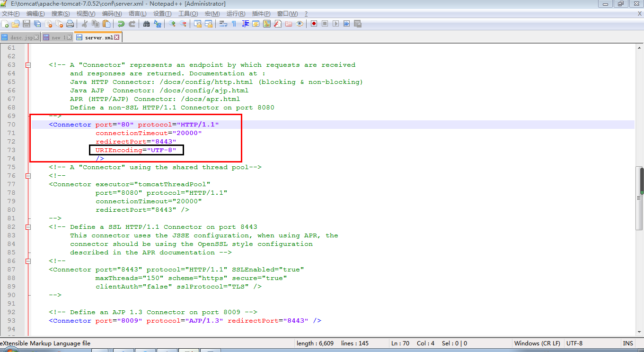644x352 pixels.
Task: Start macro recording with red dot icon
Action: click(314, 24)
